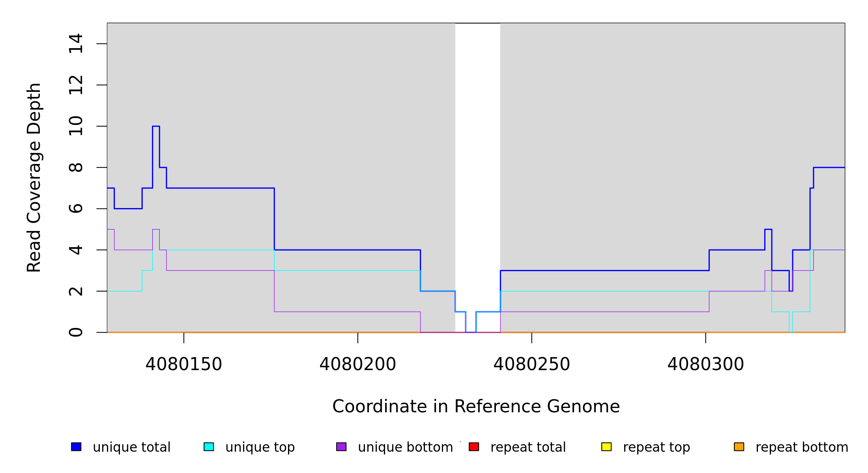
Task: Click the 'repeat bottom' legend label
Action: pyautogui.click(x=802, y=447)
